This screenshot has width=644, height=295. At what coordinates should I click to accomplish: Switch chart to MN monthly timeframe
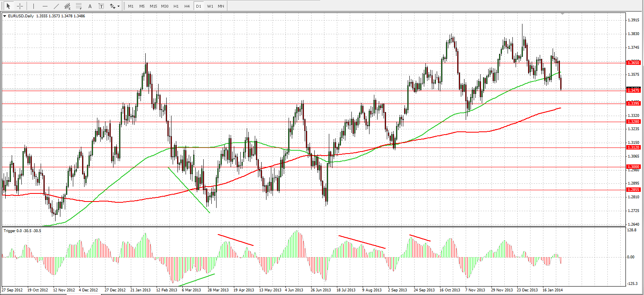point(221,6)
